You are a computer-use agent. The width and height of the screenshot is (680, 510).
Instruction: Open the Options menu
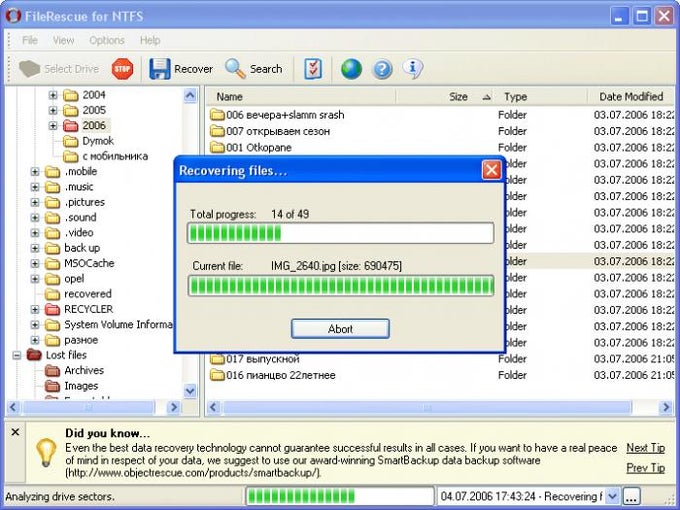[107, 40]
